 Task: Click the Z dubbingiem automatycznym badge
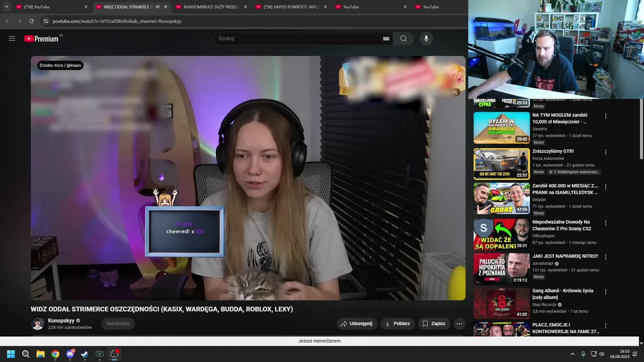pyautogui.click(x=574, y=172)
